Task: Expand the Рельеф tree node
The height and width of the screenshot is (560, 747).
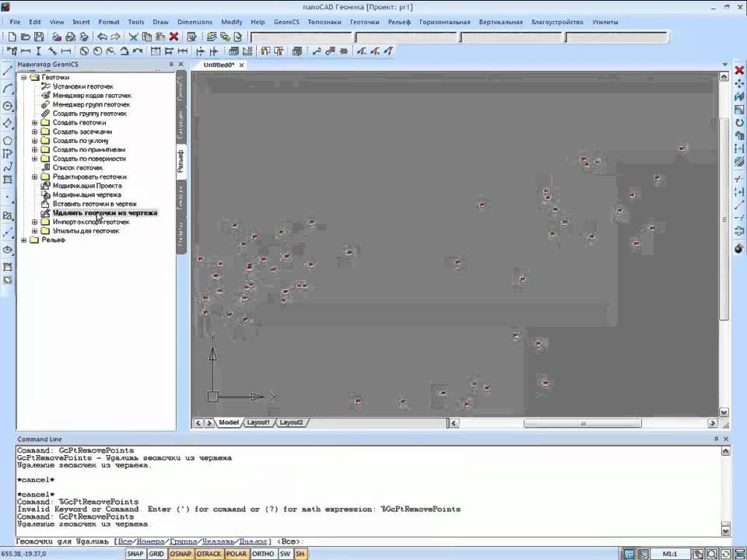Action: tap(24, 240)
